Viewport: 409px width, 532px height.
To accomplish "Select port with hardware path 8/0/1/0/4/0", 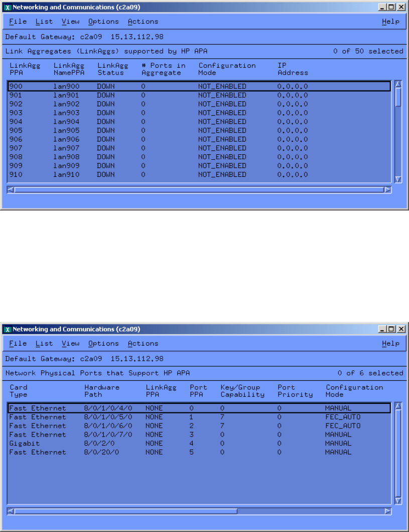I will pyautogui.click(x=199, y=408).
